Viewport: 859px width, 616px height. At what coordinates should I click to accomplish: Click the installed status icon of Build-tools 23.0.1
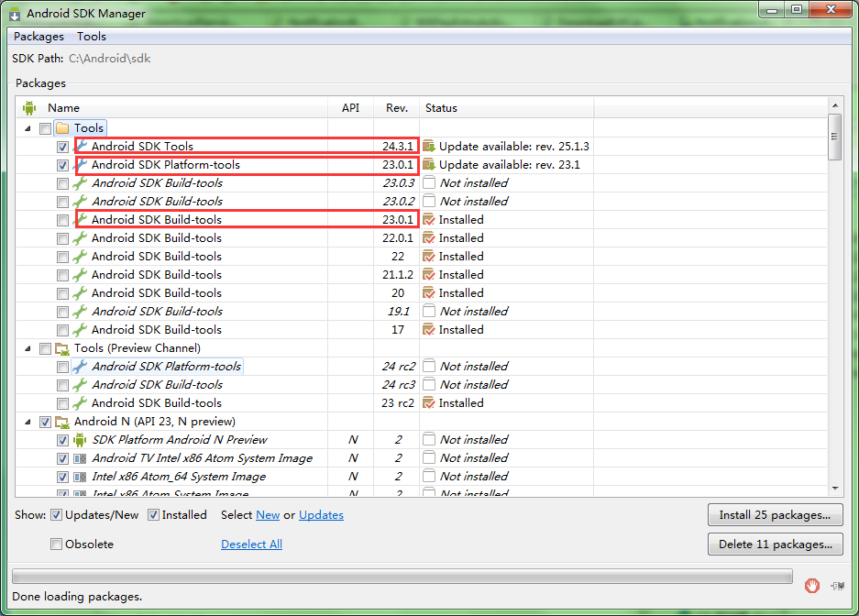click(x=429, y=220)
